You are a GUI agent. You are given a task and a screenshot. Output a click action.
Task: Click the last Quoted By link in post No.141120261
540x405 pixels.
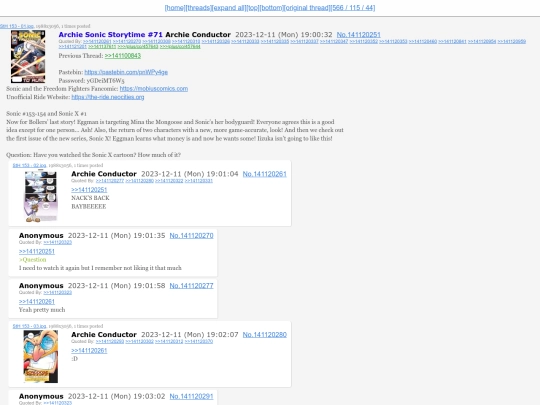199,181
